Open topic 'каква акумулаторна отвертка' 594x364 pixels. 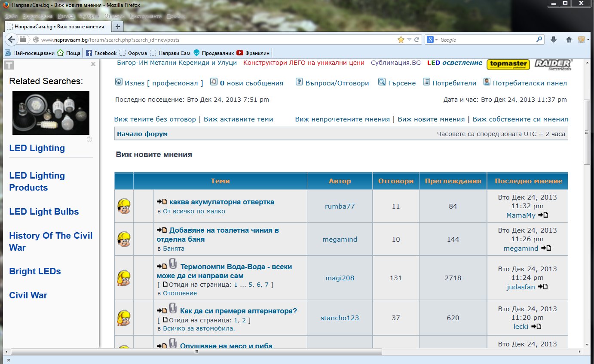click(221, 202)
